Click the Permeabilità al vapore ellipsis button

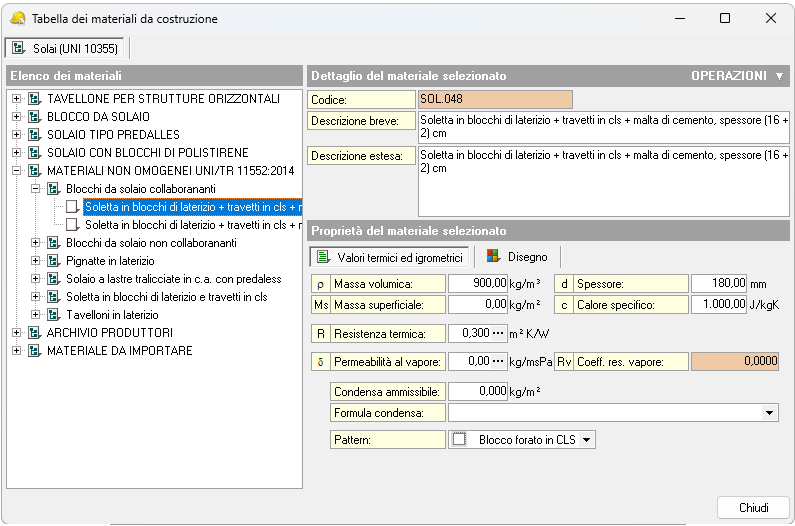point(498,361)
